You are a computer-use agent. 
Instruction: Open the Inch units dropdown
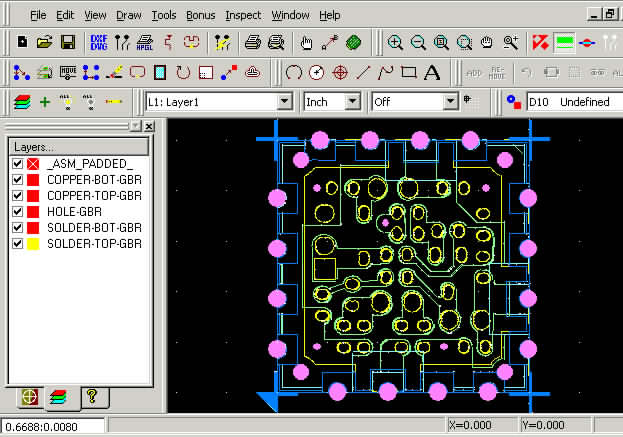(x=352, y=102)
